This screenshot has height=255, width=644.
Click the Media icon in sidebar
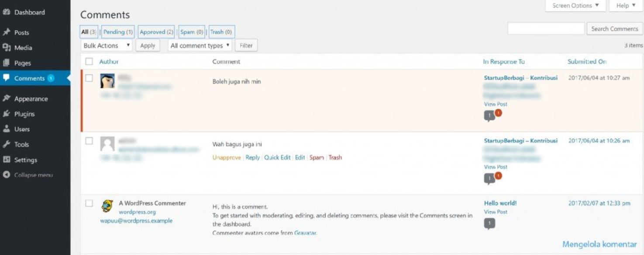coord(7,48)
